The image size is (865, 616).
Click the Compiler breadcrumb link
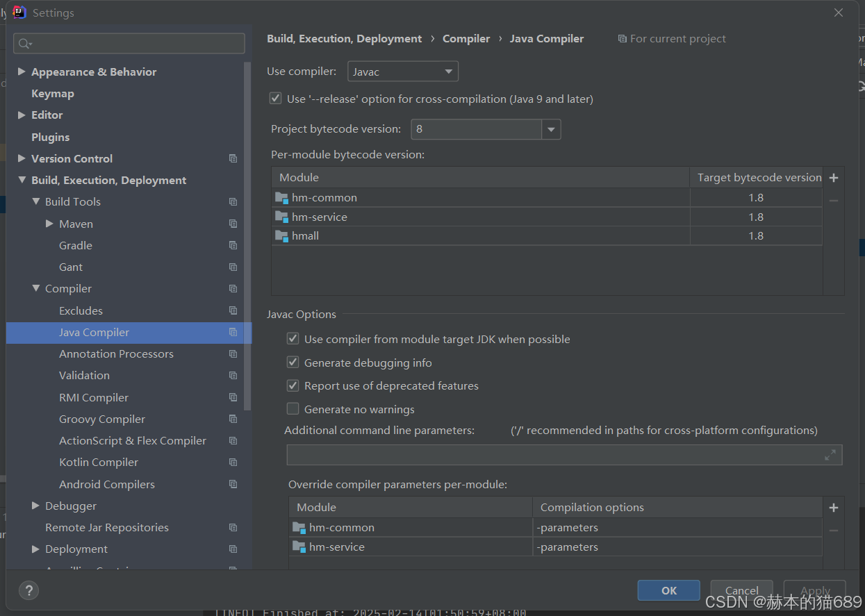(466, 39)
